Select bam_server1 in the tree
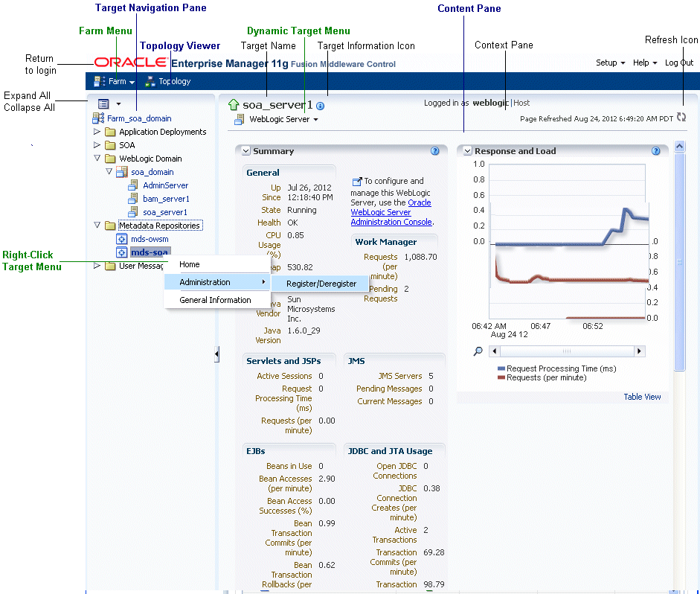 point(166,199)
